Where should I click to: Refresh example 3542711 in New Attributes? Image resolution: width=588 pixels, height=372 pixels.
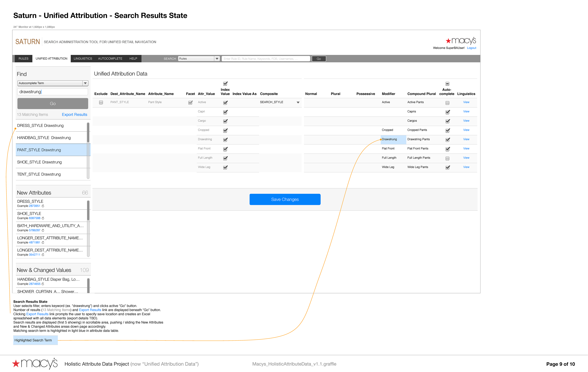(43, 255)
